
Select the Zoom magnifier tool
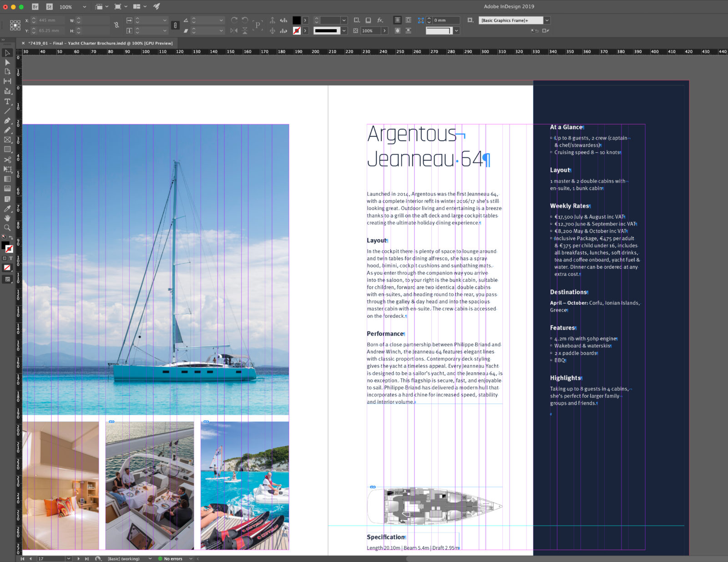(x=7, y=228)
